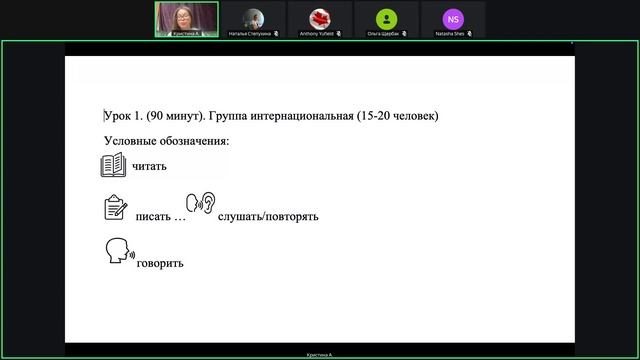Click the Наталья Степухина name label
Image resolution: width=640 pixels, height=360 pixels.
pos(250,34)
